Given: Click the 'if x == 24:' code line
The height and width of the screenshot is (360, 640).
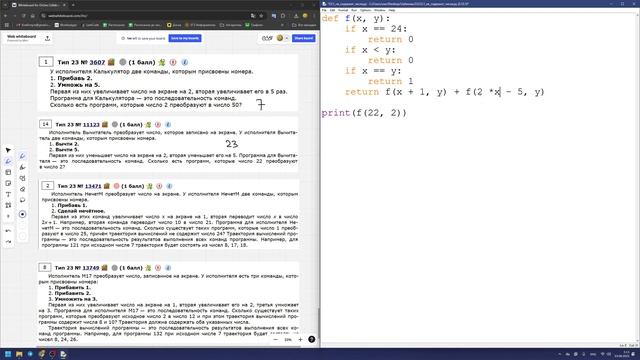Looking at the screenshot, I should click(376, 29).
